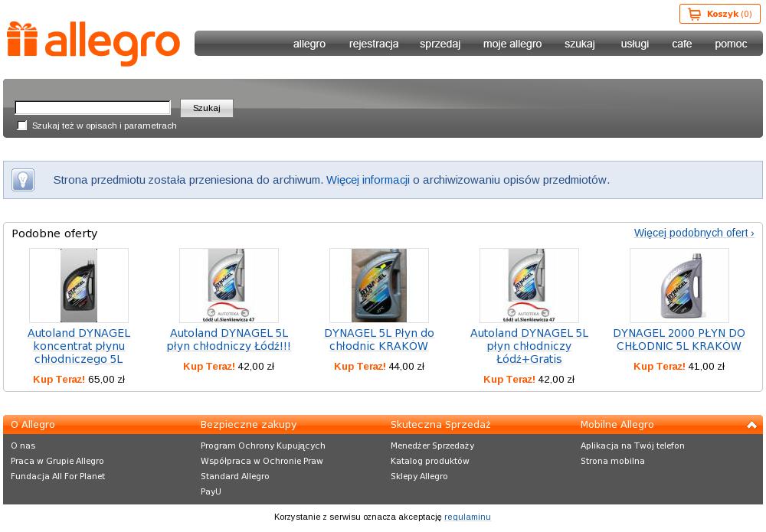Open Katalog produktów link
This screenshot has width=766, height=532.
pos(430,461)
